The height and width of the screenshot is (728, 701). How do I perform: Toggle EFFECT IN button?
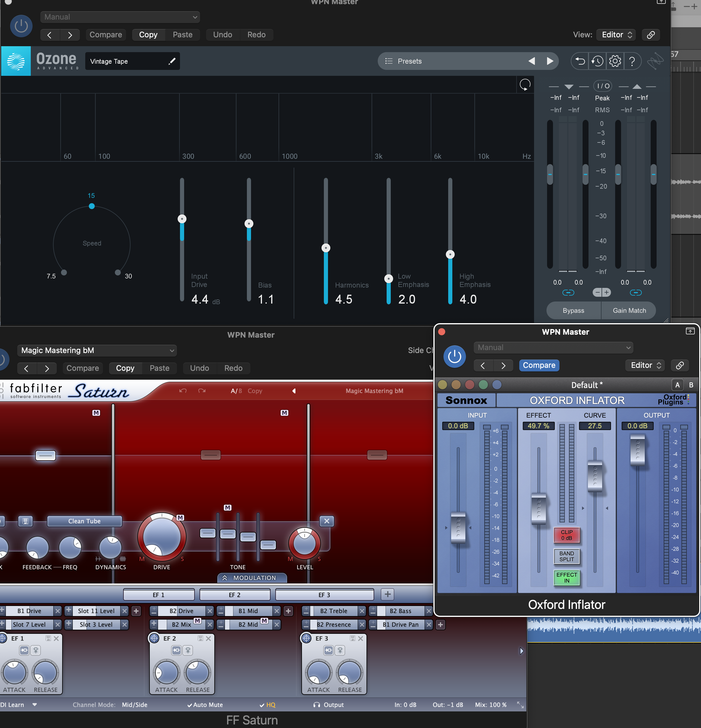click(x=567, y=578)
